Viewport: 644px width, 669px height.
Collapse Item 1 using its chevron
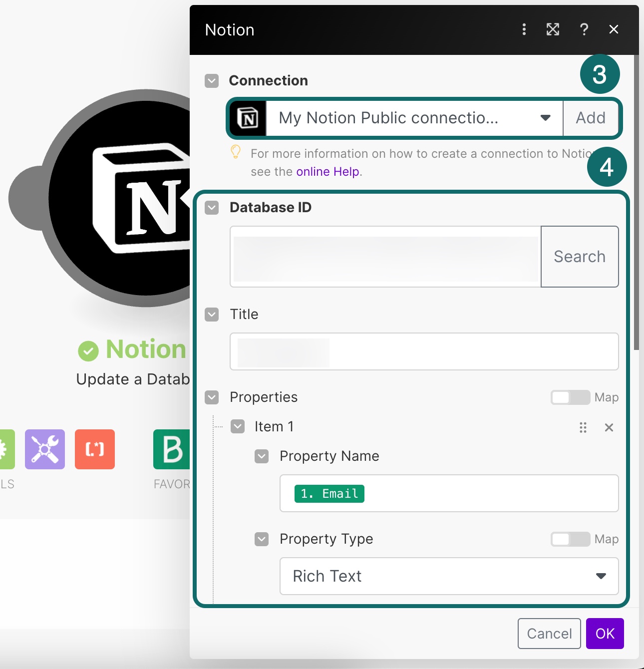tap(237, 427)
